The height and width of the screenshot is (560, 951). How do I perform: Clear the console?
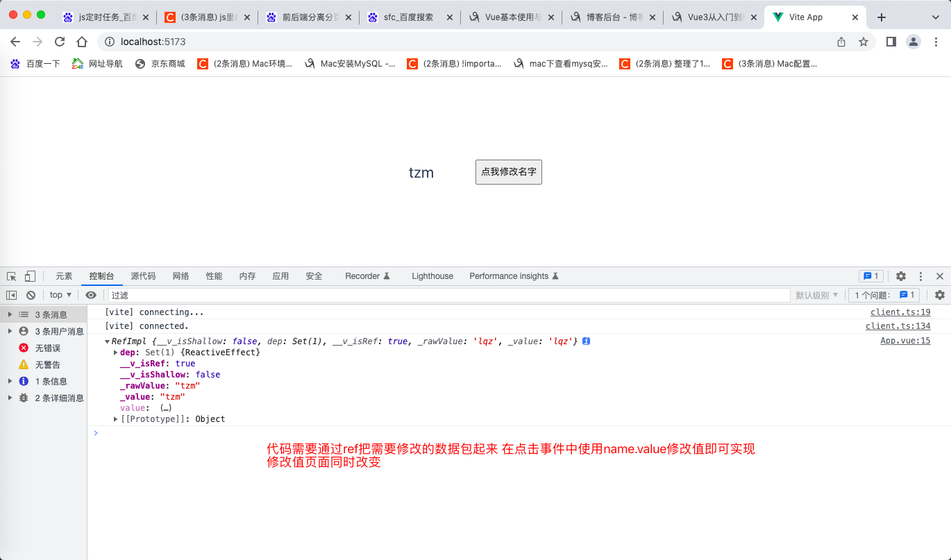click(x=31, y=295)
